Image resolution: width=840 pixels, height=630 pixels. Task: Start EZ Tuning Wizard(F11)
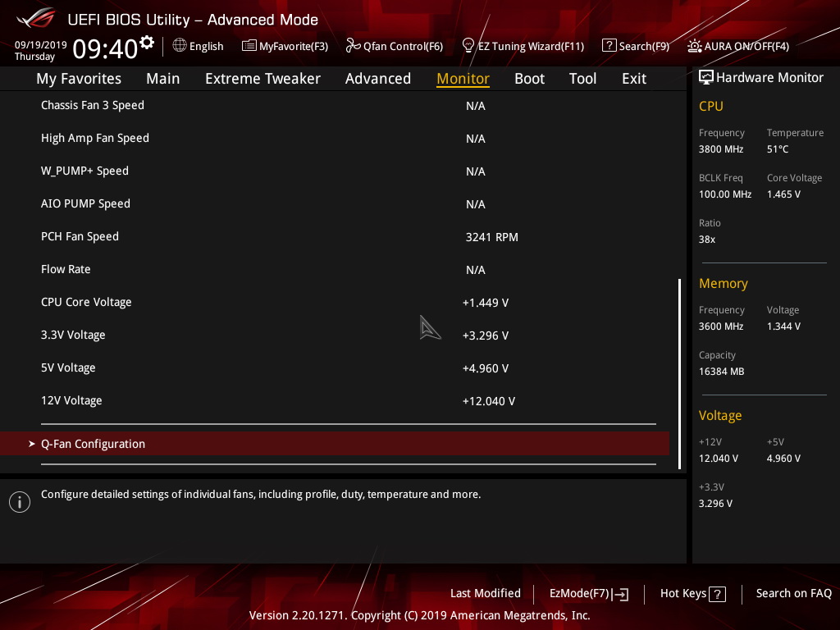tap(523, 46)
